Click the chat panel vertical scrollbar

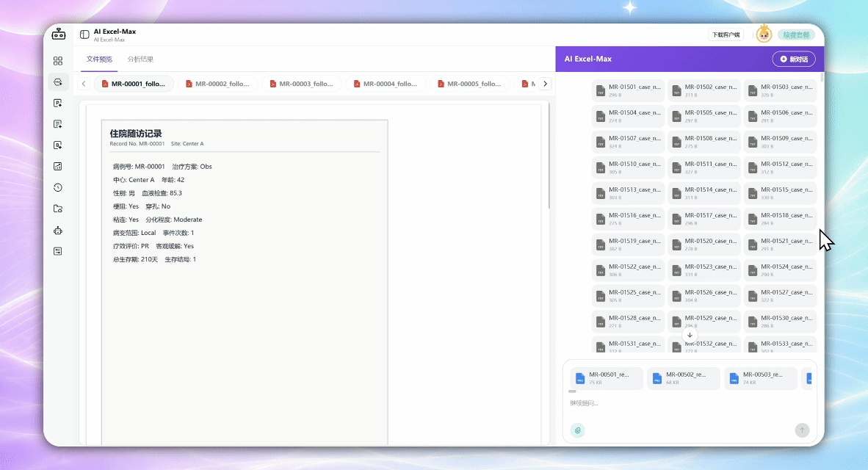(822, 78)
